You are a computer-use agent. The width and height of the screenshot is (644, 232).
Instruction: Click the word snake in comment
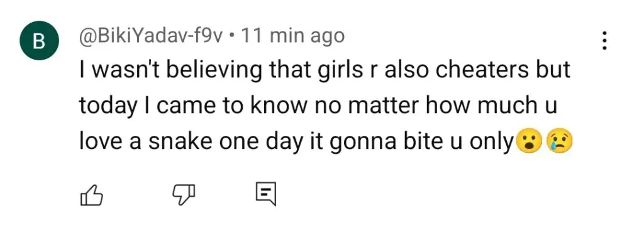click(180, 142)
